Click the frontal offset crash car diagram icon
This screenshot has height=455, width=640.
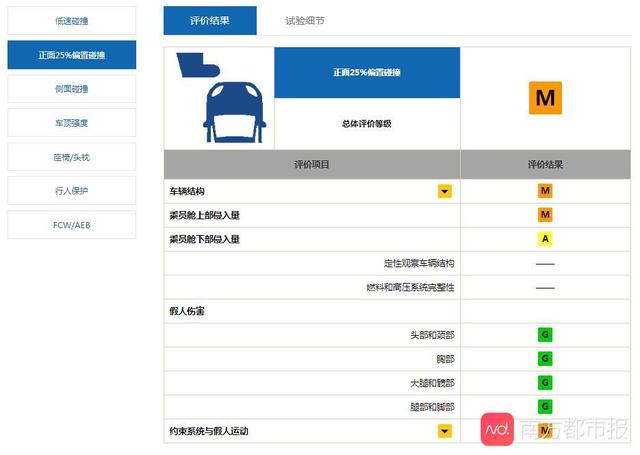pos(218,98)
